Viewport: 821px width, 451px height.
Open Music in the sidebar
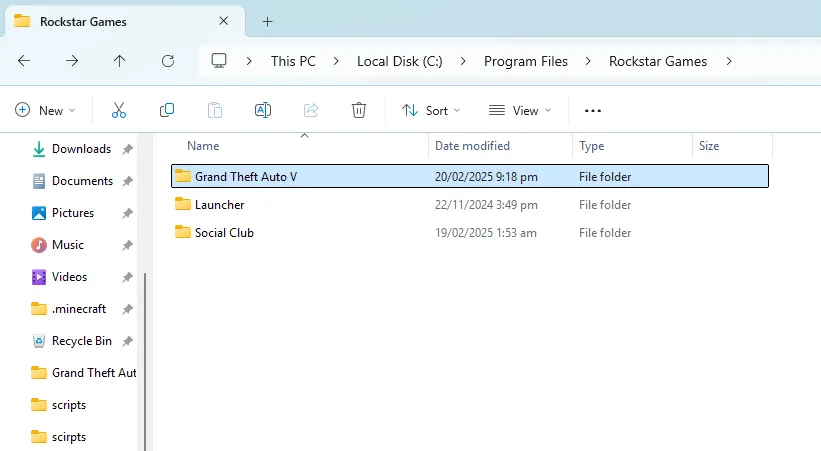click(x=58, y=245)
